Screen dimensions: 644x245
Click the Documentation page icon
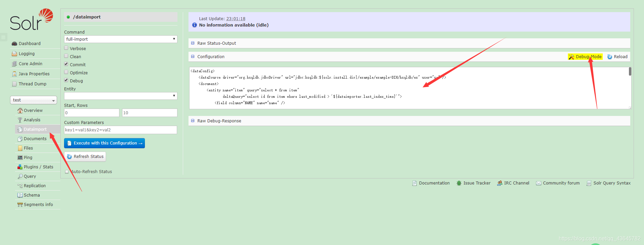[415, 183]
